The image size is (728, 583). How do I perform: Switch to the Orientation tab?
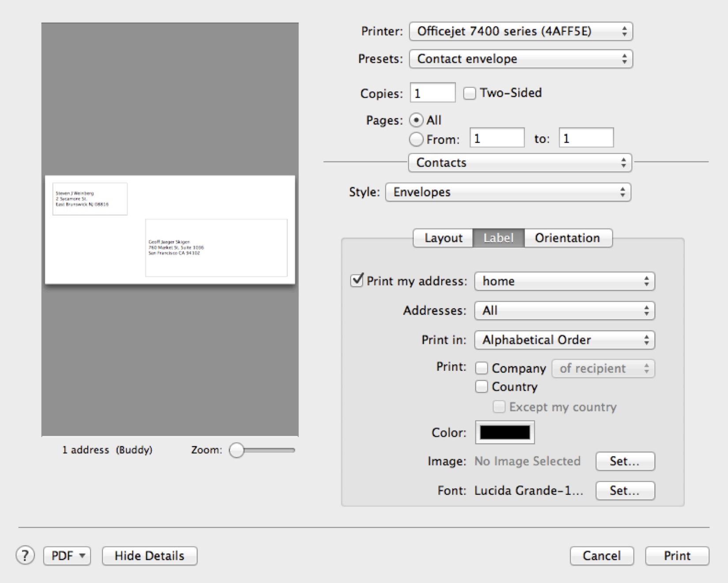[x=567, y=238]
